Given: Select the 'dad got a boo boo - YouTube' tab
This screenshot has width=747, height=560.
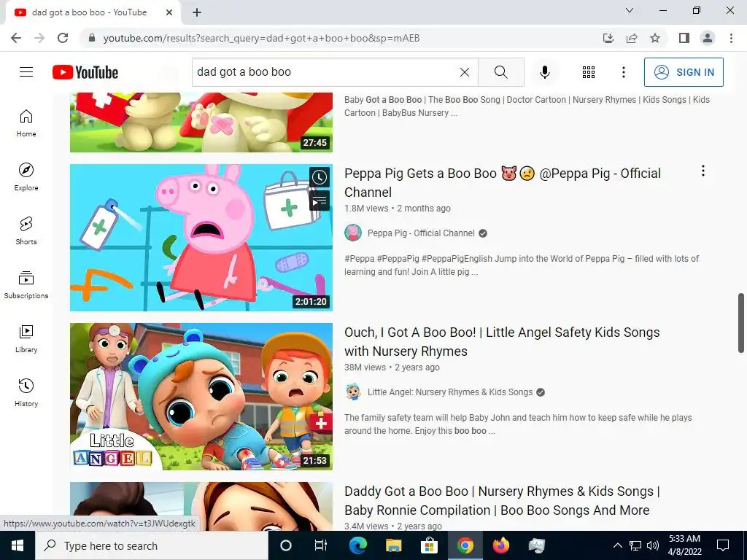Looking at the screenshot, I should 93,12.
